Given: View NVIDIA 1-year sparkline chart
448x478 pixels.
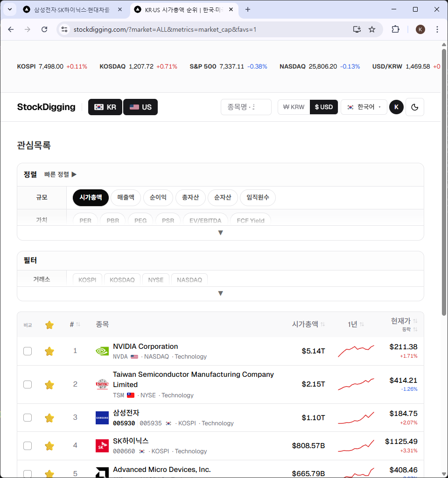Looking at the screenshot, I should (356, 351).
